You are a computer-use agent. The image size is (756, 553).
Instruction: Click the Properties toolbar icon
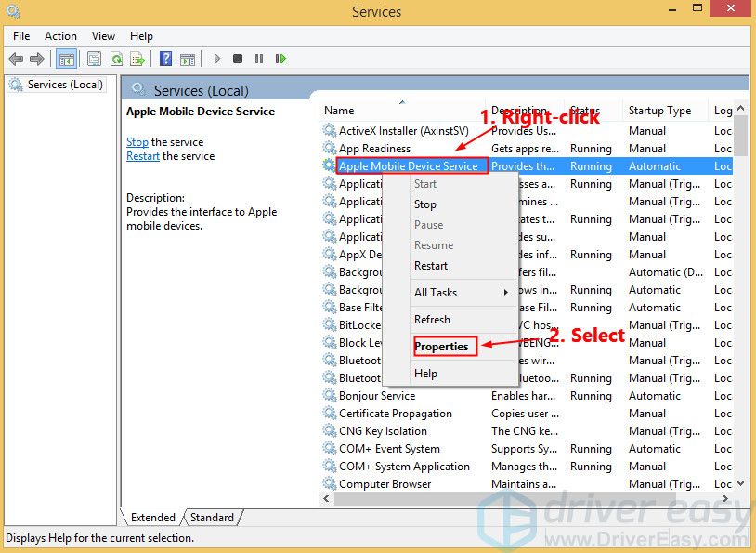point(94,59)
